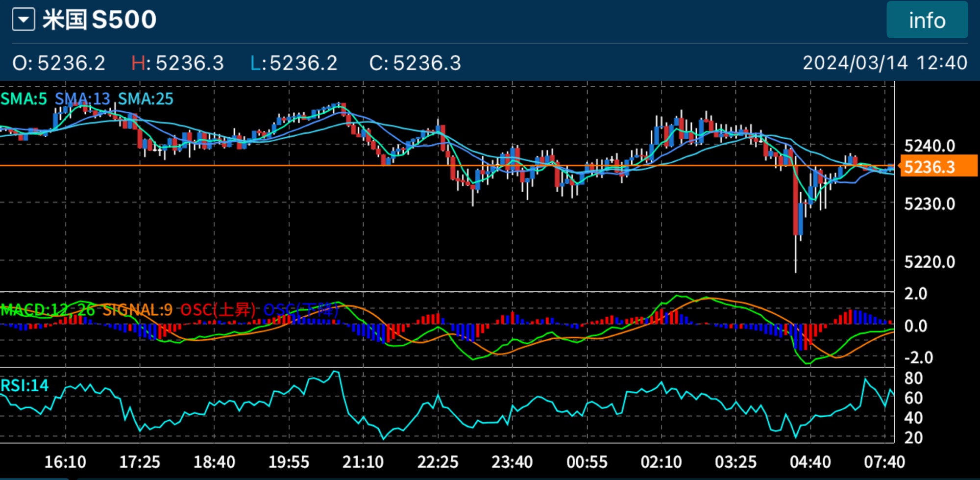
Task: Select the closing price value C: 5236.3
Action: [x=415, y=63]
